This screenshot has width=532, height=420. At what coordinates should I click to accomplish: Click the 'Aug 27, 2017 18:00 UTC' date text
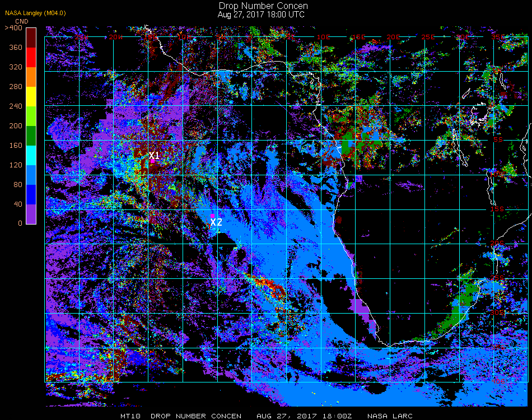coord(261,15)
